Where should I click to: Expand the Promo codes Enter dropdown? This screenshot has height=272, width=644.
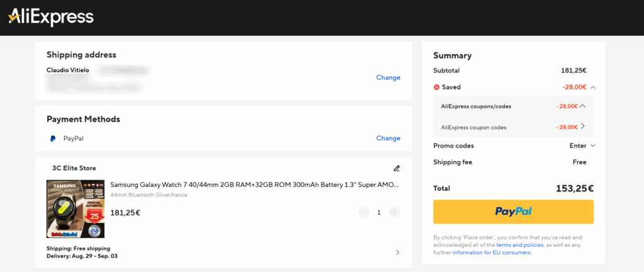(592, 145)
